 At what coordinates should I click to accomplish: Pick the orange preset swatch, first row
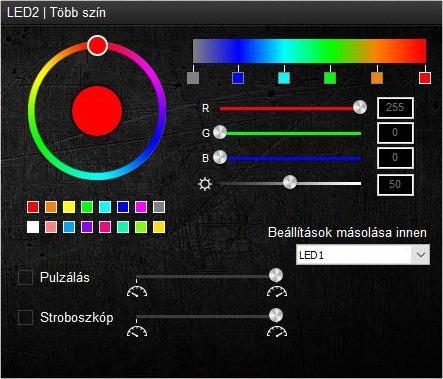[x=51, y=207]
